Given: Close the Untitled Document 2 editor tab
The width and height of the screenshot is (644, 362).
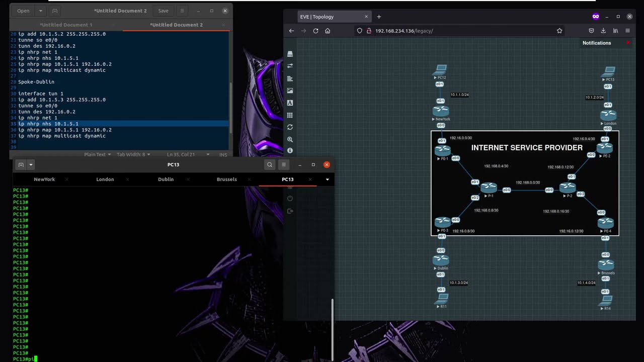Looking at the screenshot, I should pos(223,25).
